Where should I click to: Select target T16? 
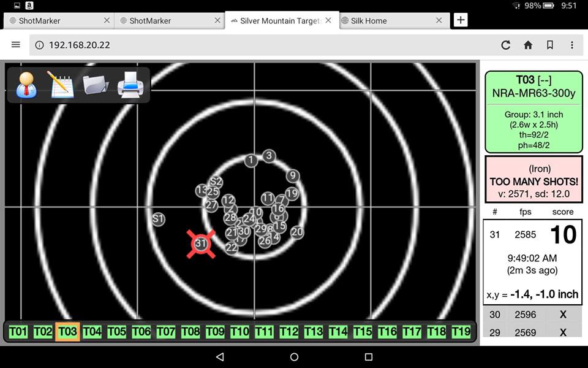click(x=387, y=332)
